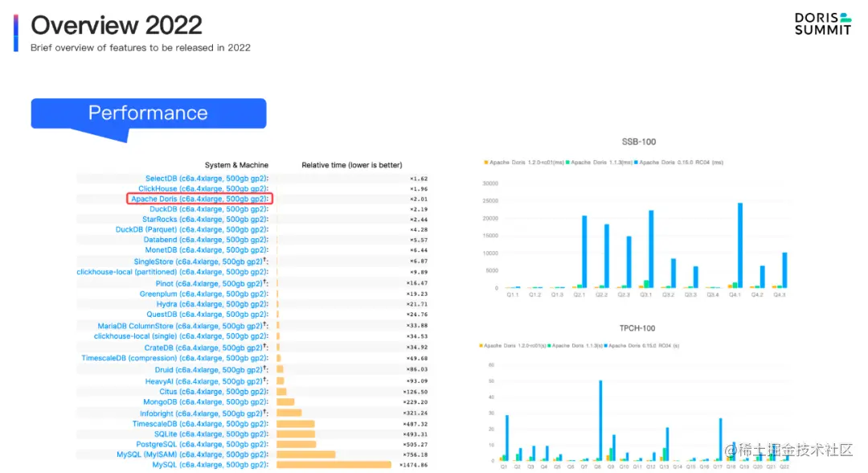Click the 30000 axis label in SSB-100
Viewport: 868px width, 473px height.
[x=490, y=183]
